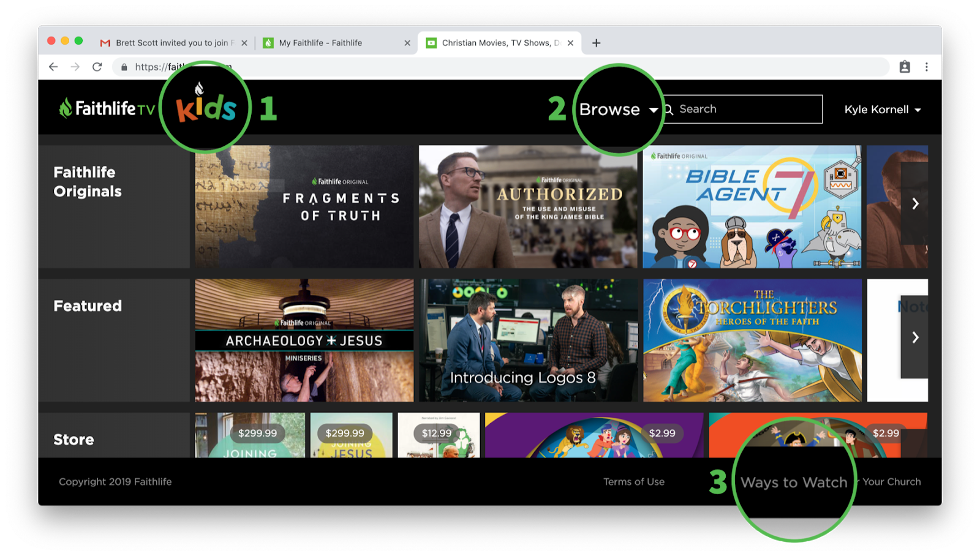Click the Faithlife favicon on second tab
Screen dimensions: 980x556
268,43
